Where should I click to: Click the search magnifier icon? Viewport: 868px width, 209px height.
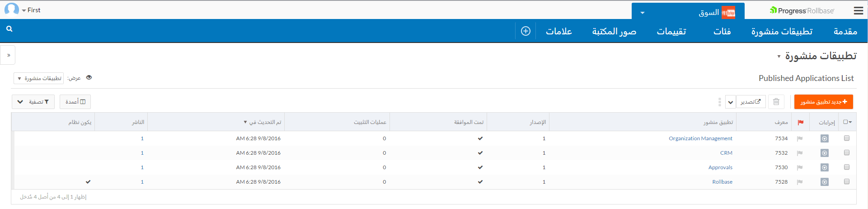point(9,29)
